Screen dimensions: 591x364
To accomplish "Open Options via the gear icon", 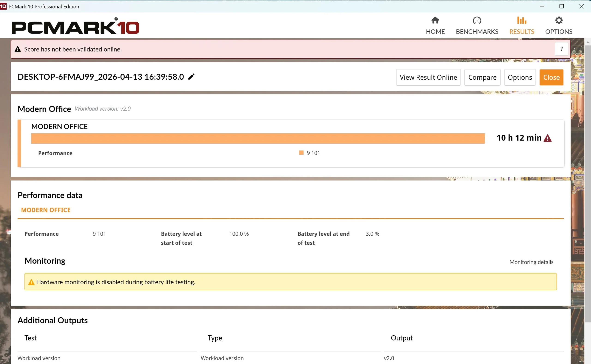I will 558,20.
